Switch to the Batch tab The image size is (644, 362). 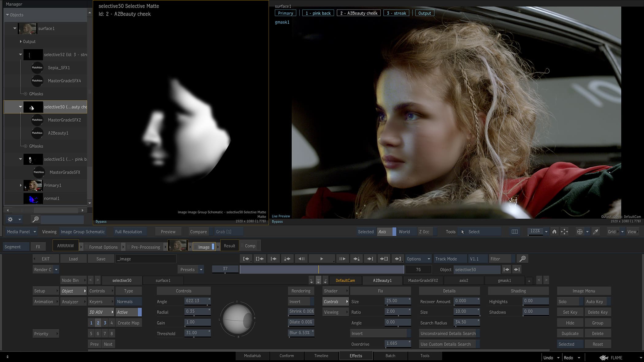pyautogui.click(x=390, y=356)
